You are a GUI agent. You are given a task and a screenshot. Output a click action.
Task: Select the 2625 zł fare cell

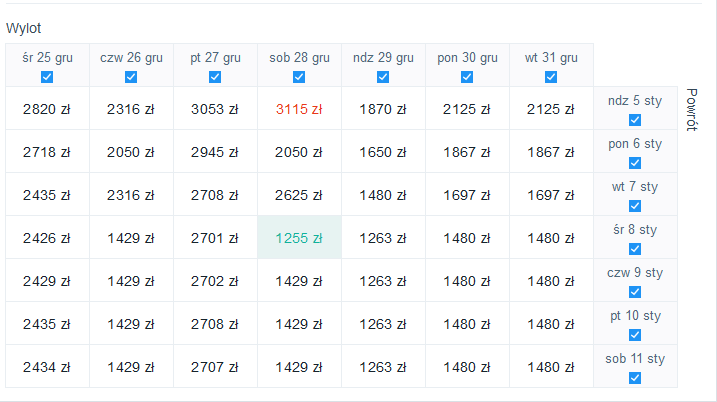tap(300, 194)
